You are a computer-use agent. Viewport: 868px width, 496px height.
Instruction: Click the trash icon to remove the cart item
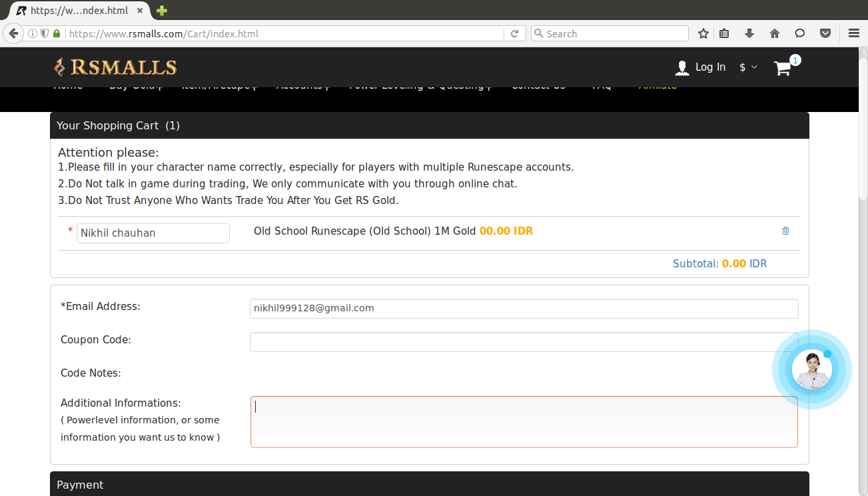[785, 231]
